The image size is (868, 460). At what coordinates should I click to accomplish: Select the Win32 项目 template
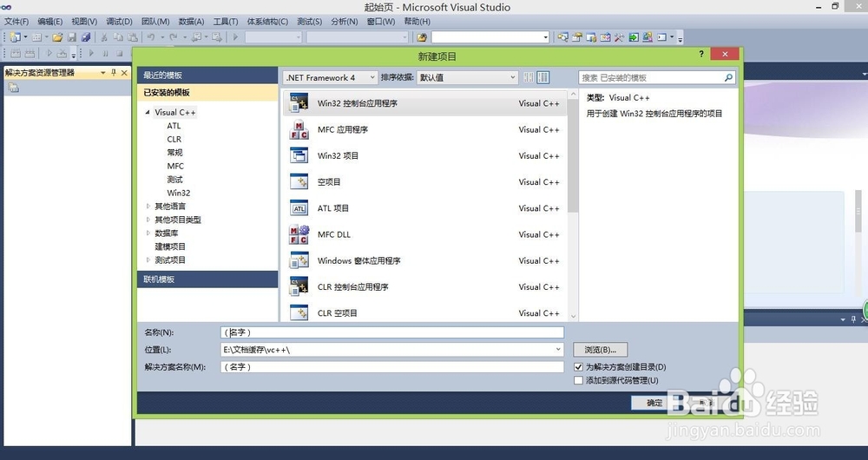pyautogui.click(x=424, y=155)
